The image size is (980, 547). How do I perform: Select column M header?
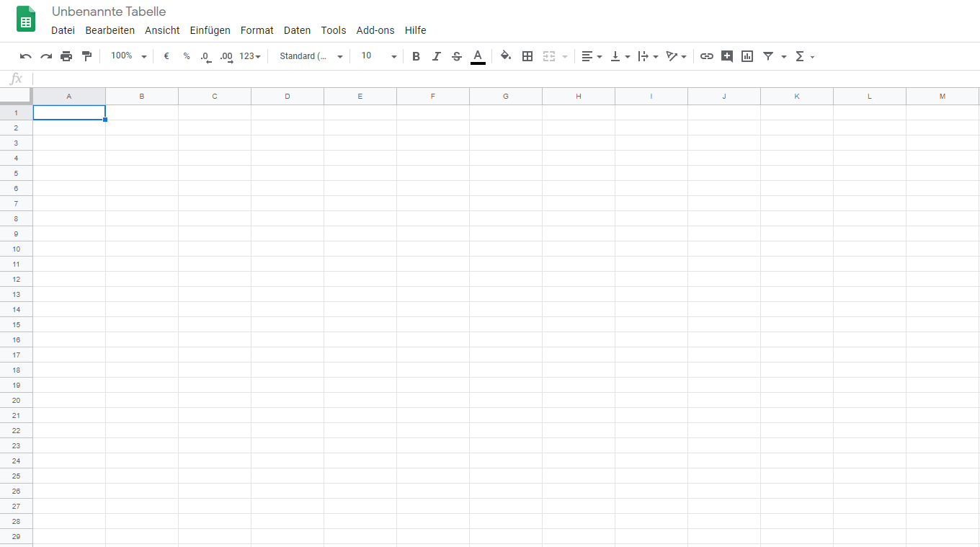pyautogui.click(x=943, y=97)
